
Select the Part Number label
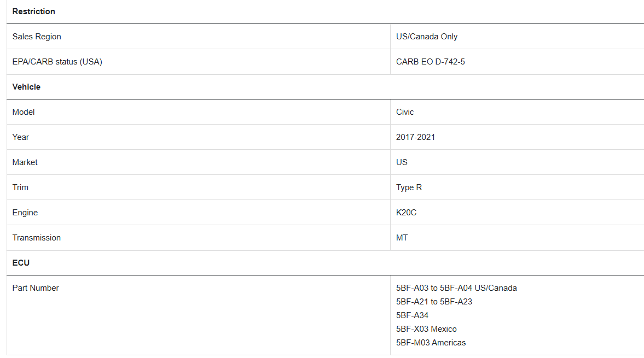point(36,288)
